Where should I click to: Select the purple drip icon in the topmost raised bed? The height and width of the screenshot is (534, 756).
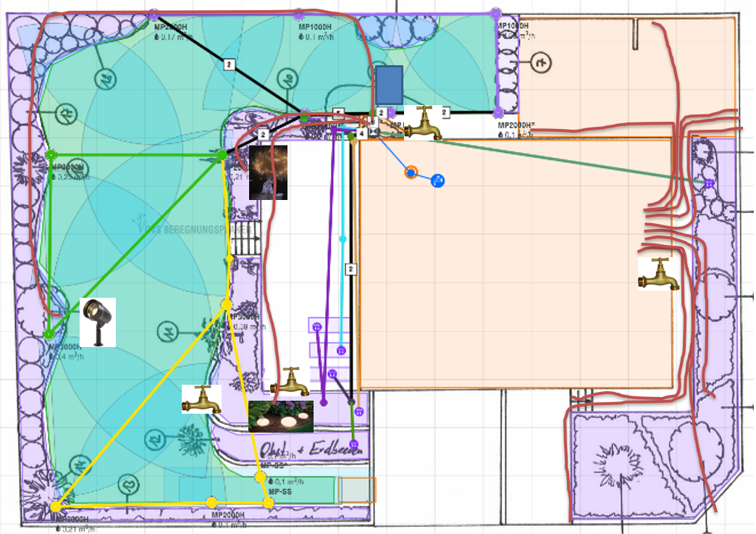click(x=316, y=327)
